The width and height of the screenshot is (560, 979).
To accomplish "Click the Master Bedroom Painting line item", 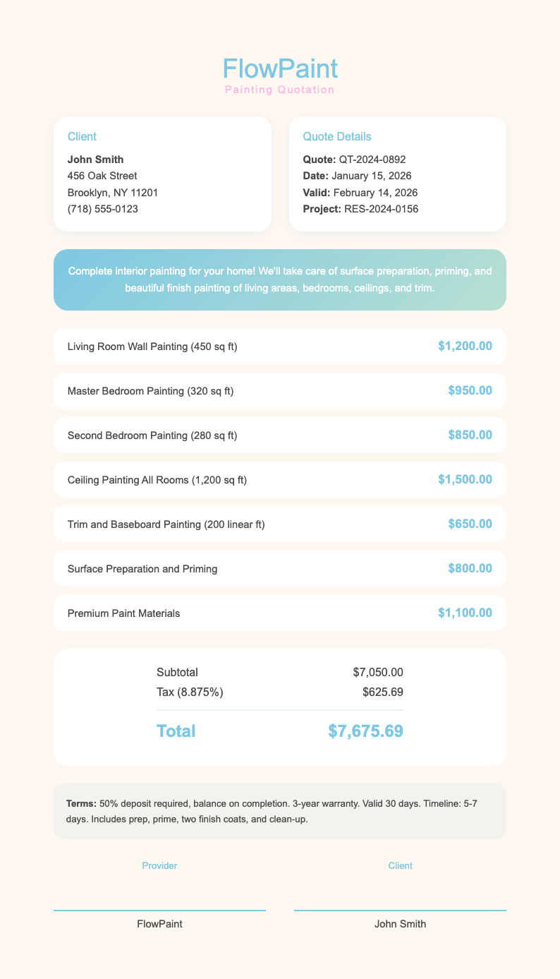I will pos(150,390).
